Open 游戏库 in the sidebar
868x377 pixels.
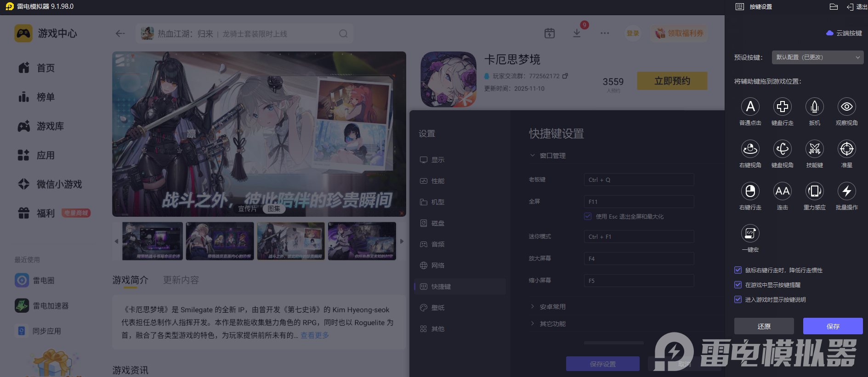pos(41,126)
